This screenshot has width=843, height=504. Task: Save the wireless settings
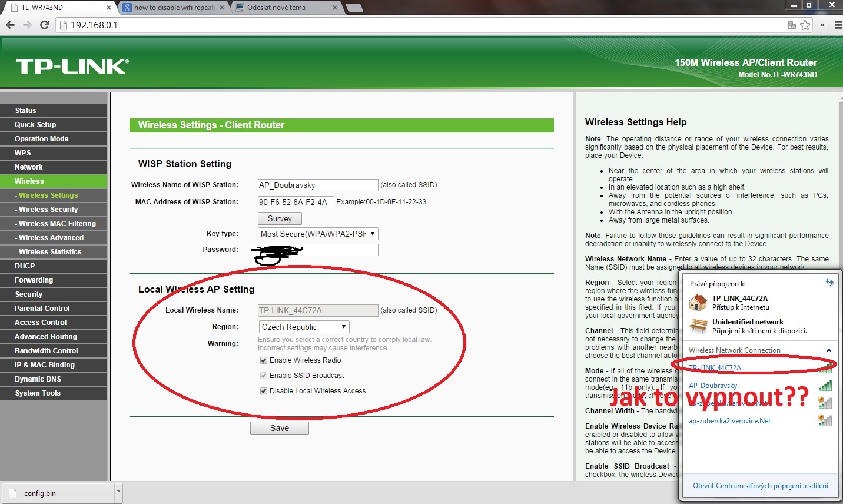coord(280,428)
